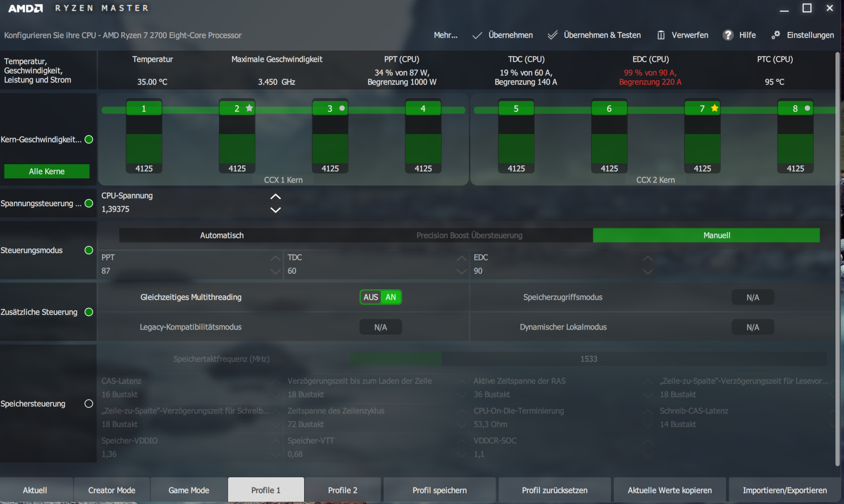
Task: Toggle Spannungssteuerung section circle
Action: click(x=89, y=203)
